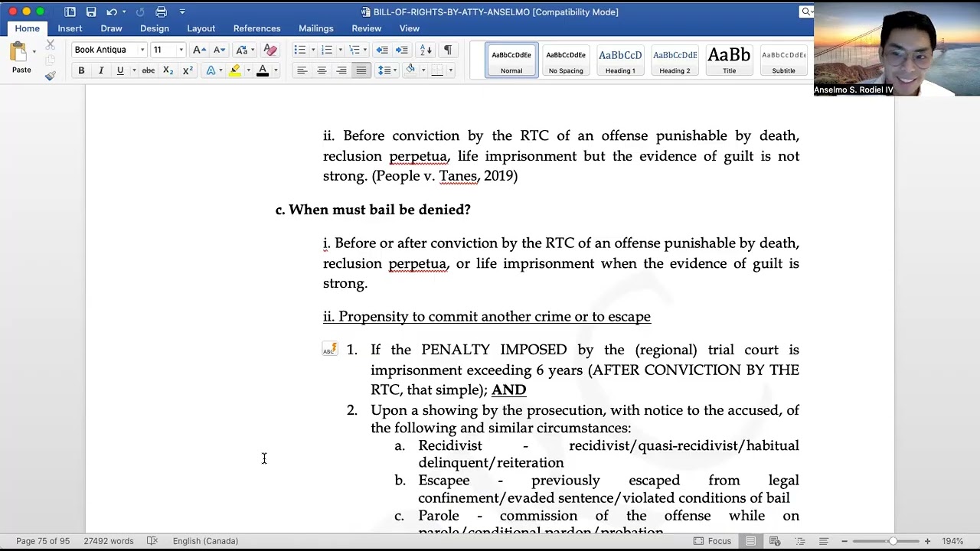
Task: Click the AutoCorrect options icon beside item 1
Action: coord(330,350)
